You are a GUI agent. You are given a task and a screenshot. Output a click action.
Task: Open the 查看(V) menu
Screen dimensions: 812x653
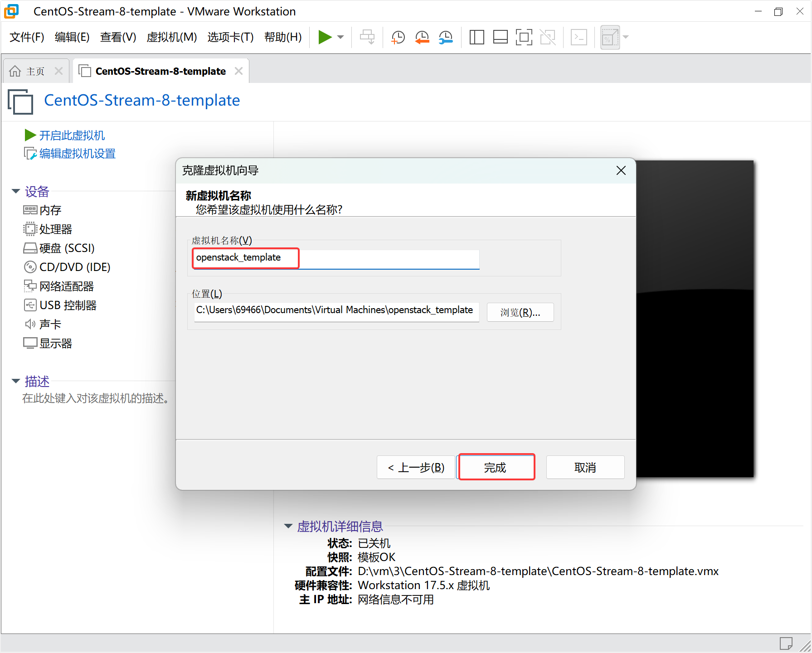[x=118, y=37]
